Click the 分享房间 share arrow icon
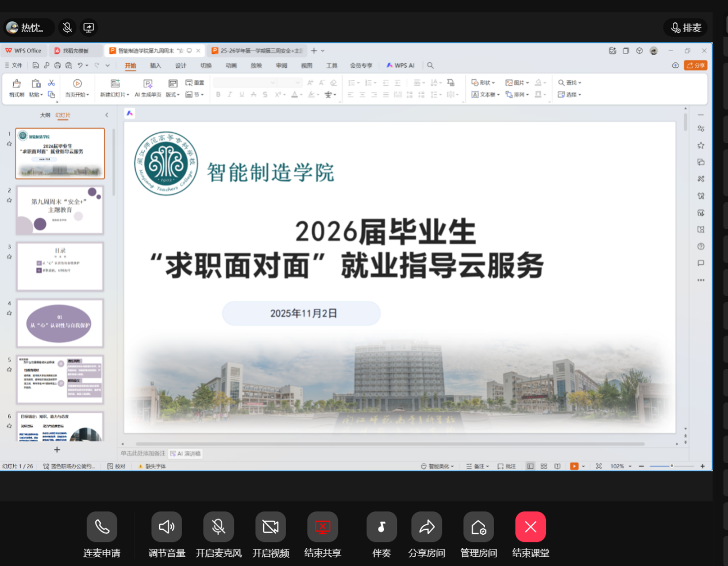728x566 pixels. pyautogui.click(x=426, y=527)
